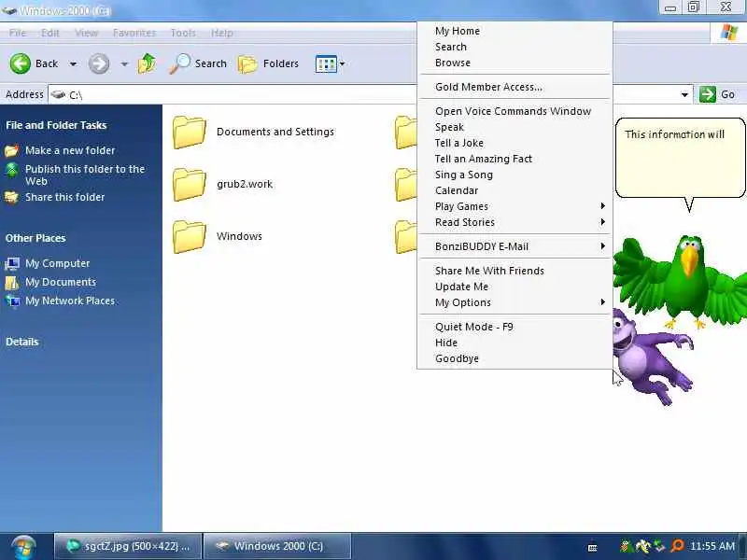Click the My Network Places icon
Image resolution: width=747 pixels, height=560 pixels.
click(x=12, y=301)
